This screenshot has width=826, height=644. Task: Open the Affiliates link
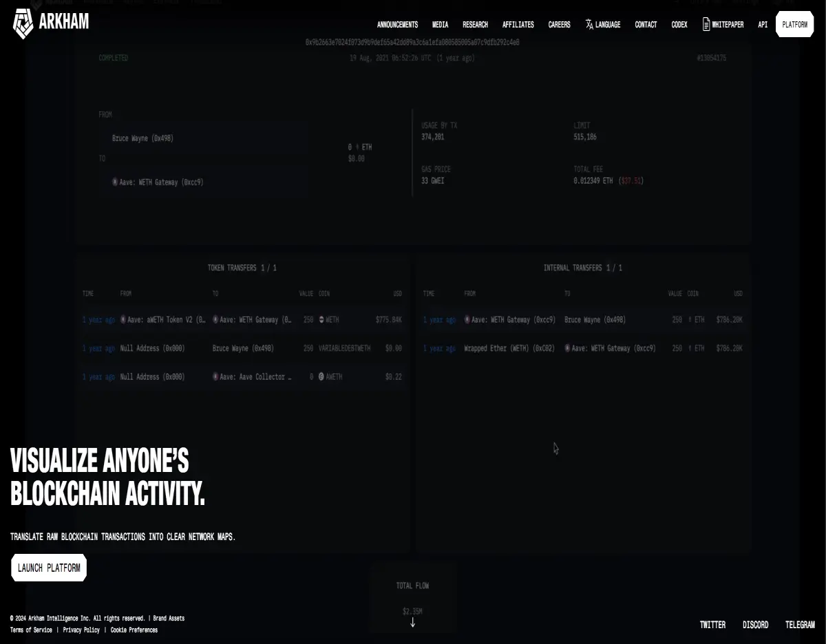pyautogui.click(x=518, y=25)
